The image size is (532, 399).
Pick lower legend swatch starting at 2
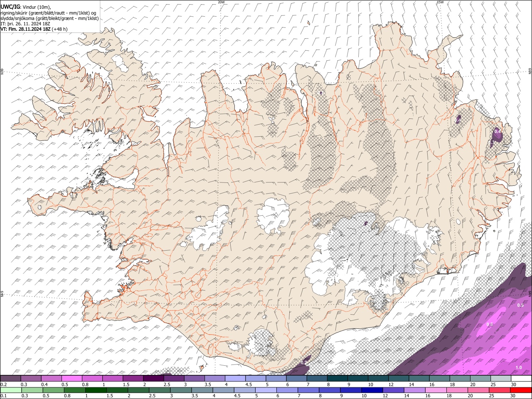click(x=138, y=390)
